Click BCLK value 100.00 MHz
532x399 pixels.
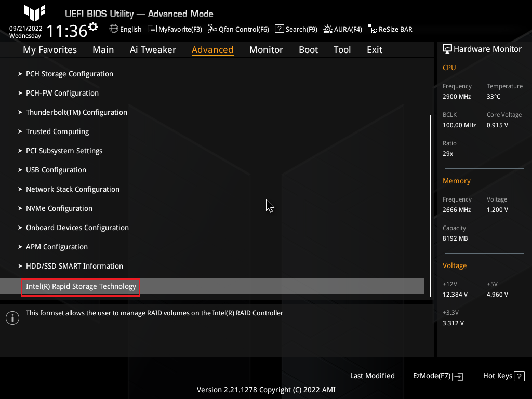(459, 125)
